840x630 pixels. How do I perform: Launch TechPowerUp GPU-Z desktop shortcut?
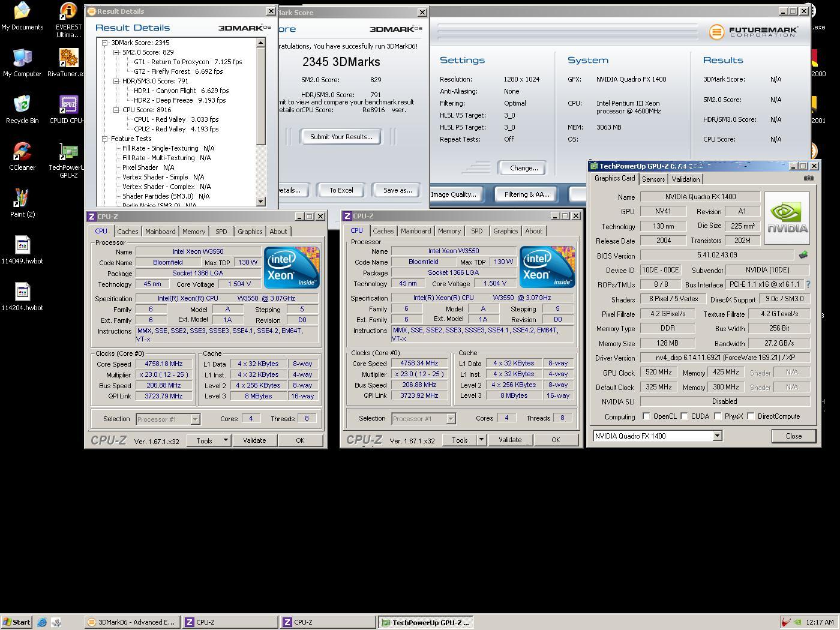68,161
